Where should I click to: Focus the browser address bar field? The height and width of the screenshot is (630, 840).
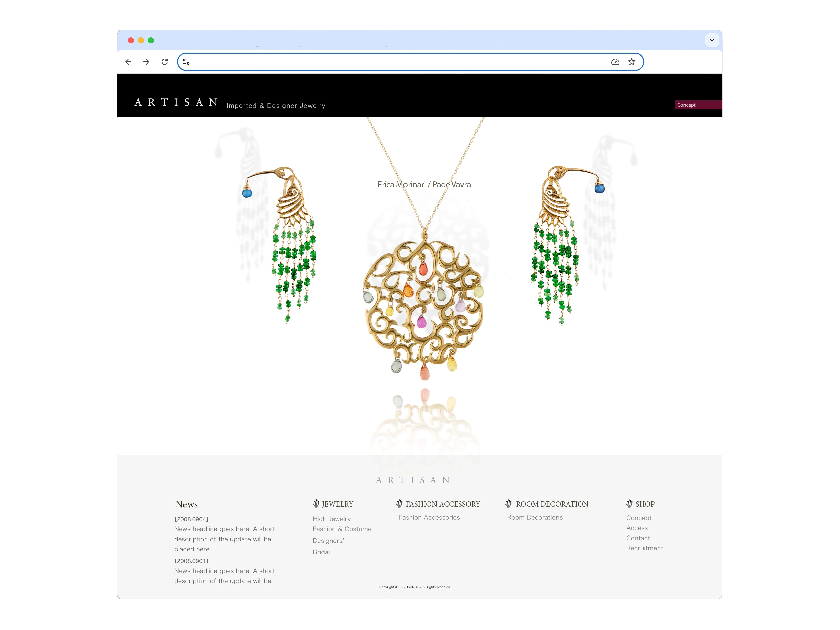[x=399, y=61]
